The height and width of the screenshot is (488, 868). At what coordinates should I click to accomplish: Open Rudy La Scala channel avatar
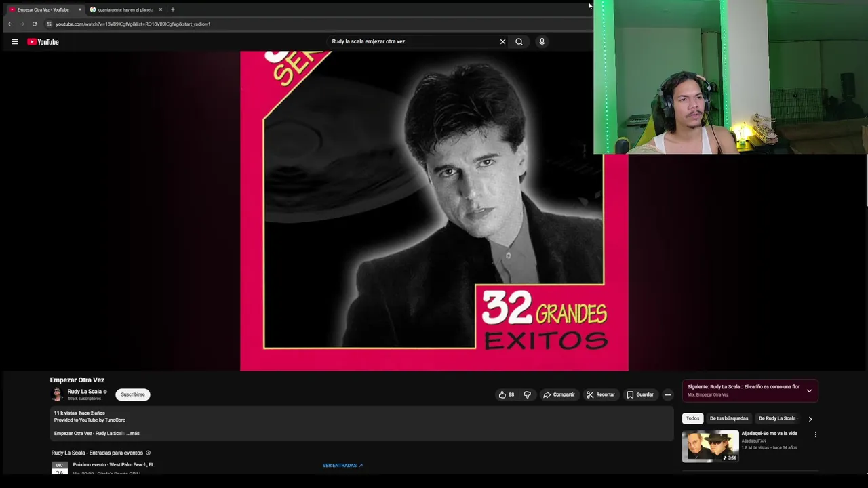[x=57, y=394]
